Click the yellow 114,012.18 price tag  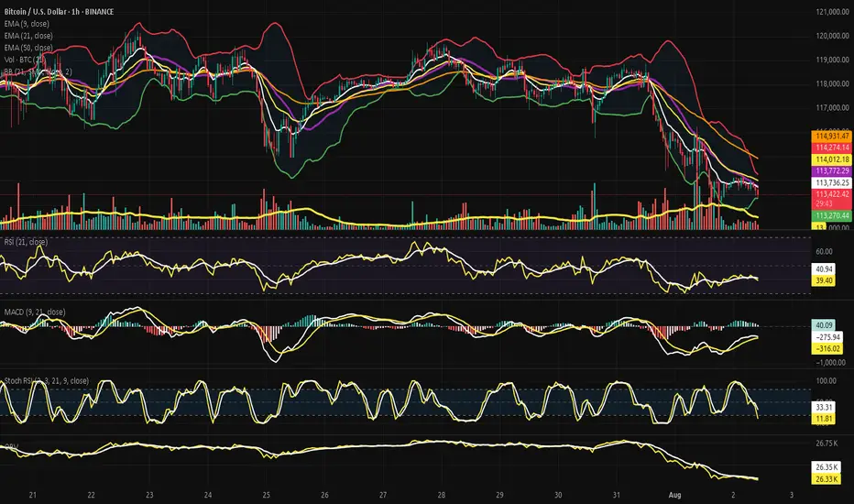tap(832, 159)
